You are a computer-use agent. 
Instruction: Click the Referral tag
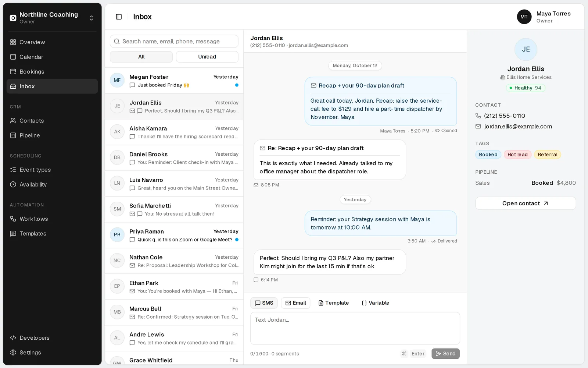[x=548, y=155]
